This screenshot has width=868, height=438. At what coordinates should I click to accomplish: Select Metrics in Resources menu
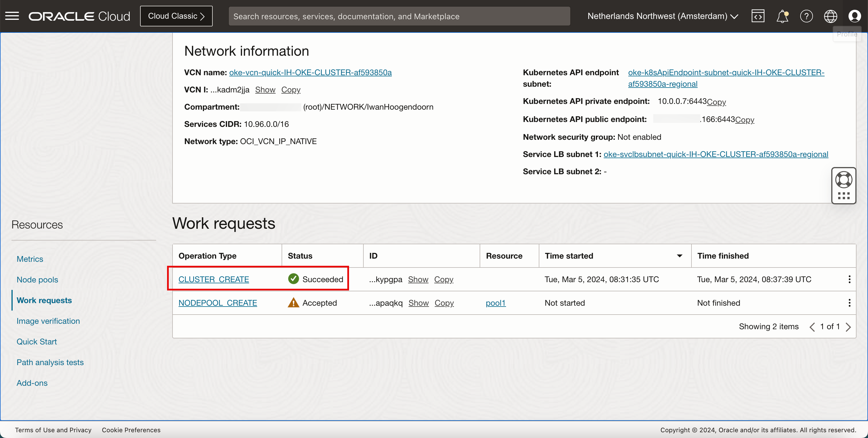30,259
